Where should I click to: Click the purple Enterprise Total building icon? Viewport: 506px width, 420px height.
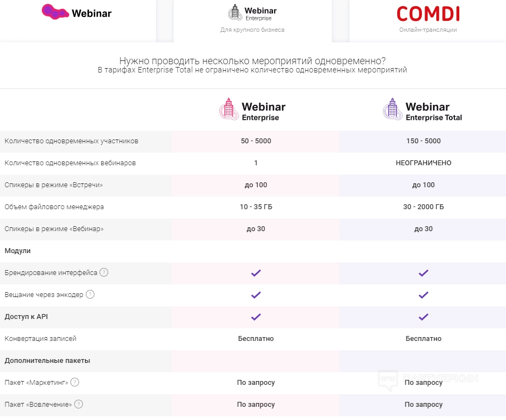pyautogui.click(x=392, y=109)
